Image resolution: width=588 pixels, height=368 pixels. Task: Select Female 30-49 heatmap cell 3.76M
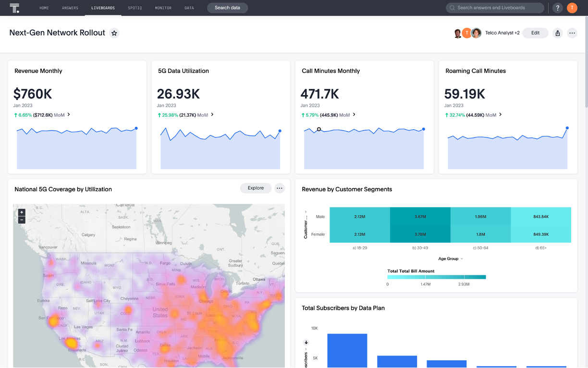coord(420,234)
